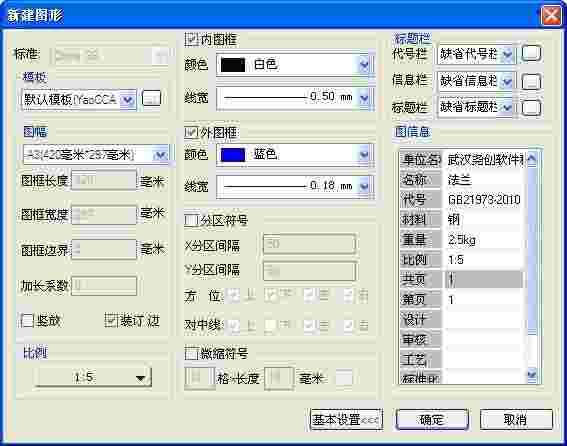This screenshot has width=567, height=446.
Task: Close the 新建图形 dialog
Action: pos(551,16)
